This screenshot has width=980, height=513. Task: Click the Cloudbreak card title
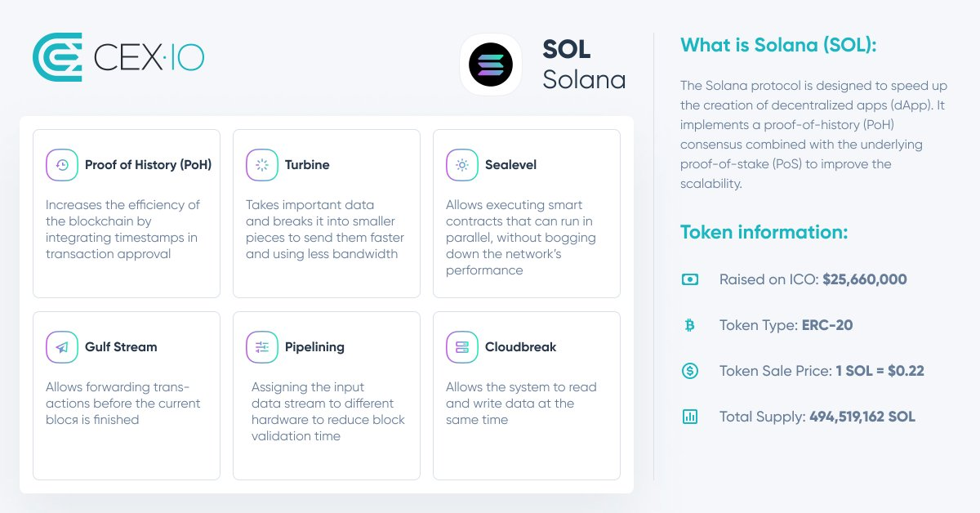[x=520, y=347]
